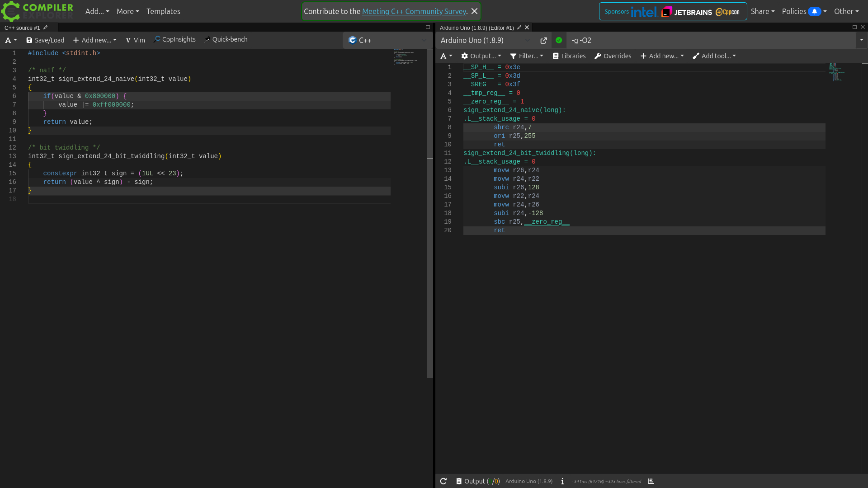
Task: Open the More menu
Action: pos(127,11)
